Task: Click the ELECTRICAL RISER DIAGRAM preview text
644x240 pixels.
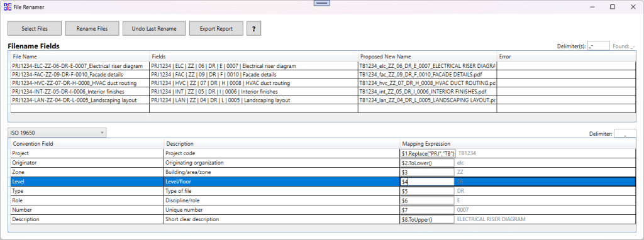Action: coord(491,219)
